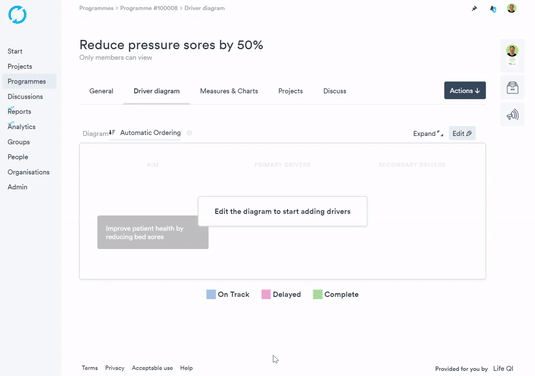Open Reports in the sidebar
Image resolution: width=535 pixels, height=376 pixels.
point(19,112)
